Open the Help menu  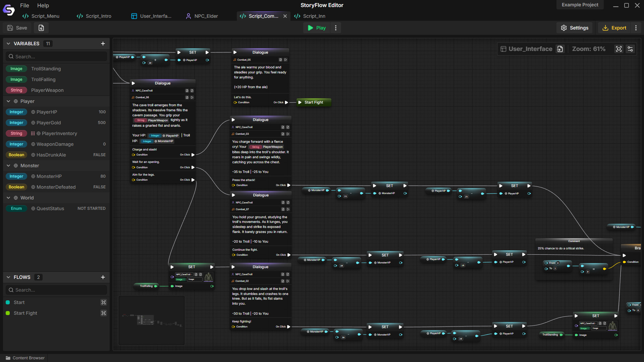click(x=43, y=5)
